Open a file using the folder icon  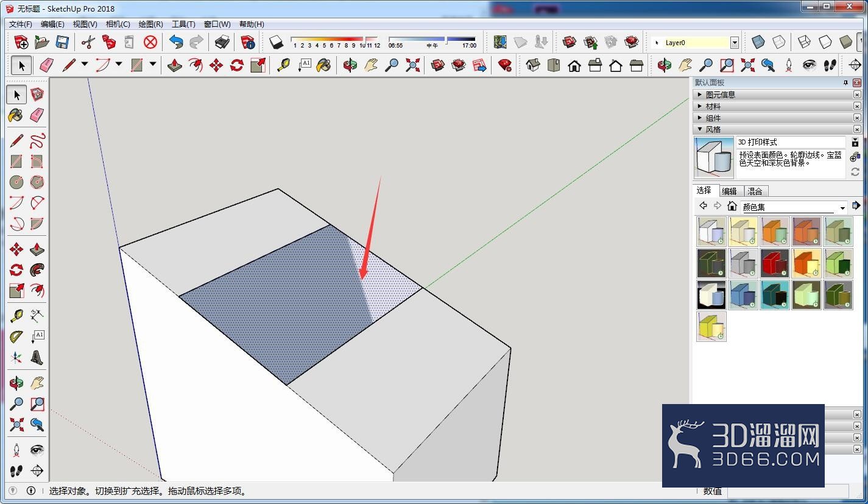pos(41,42)
